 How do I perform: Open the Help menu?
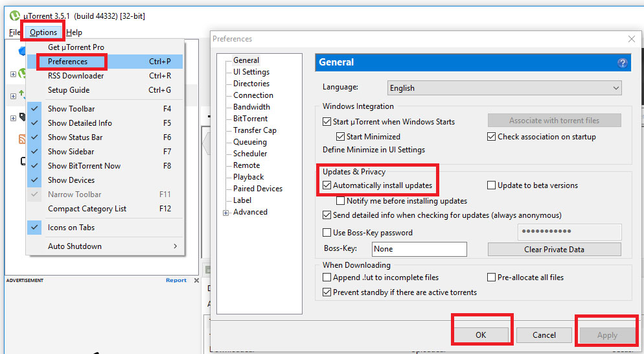coord(74,32)
